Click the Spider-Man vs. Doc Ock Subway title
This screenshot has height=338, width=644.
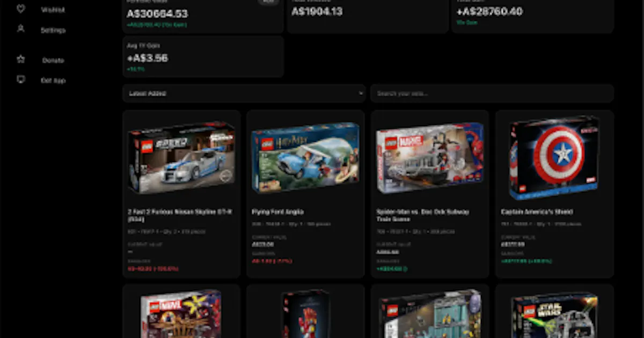(x=423, y=216)
